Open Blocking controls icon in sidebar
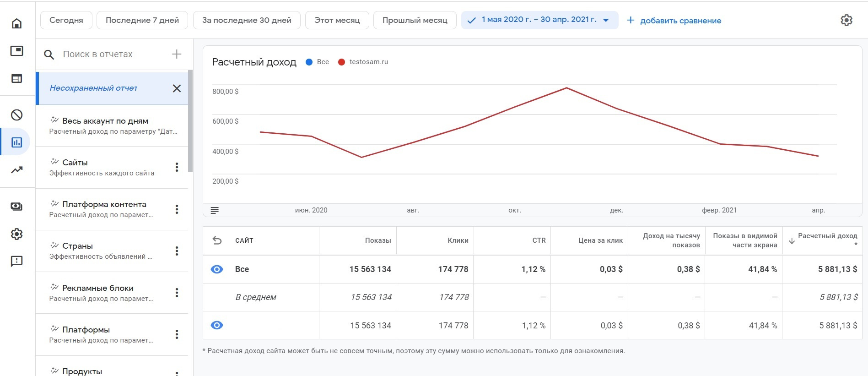Viewport: 868px width, 376px height. pos(16,115)
